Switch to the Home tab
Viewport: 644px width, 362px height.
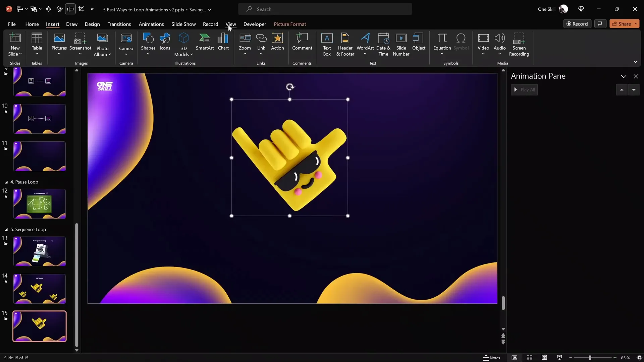pos(32,24)
